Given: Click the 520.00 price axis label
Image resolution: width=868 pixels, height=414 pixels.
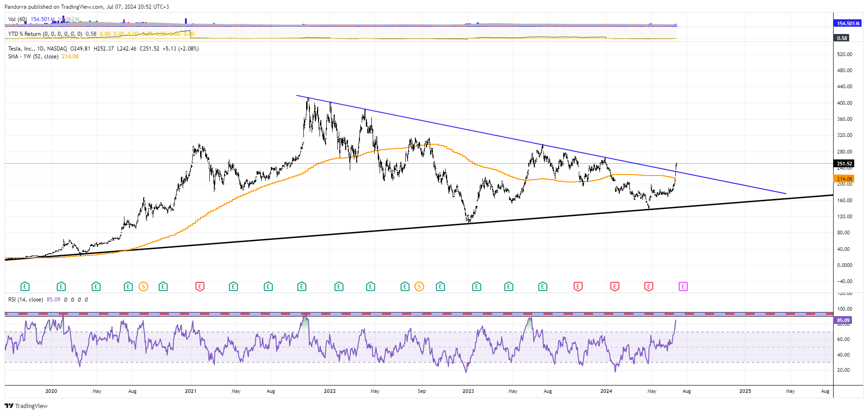Looking at the screenshot, I should (x=845, y=54).
